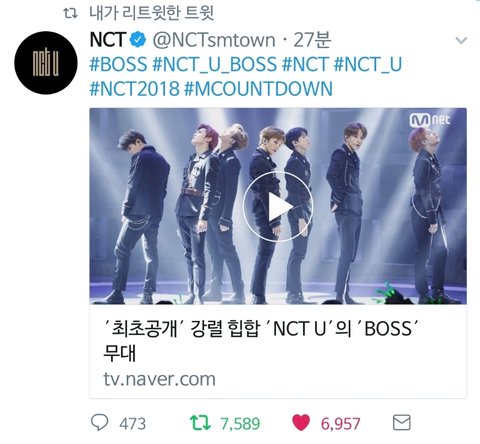The image size is (480, 444).
Task: Unlike the tweet via red heart
Action: click(x=301, y=423)
